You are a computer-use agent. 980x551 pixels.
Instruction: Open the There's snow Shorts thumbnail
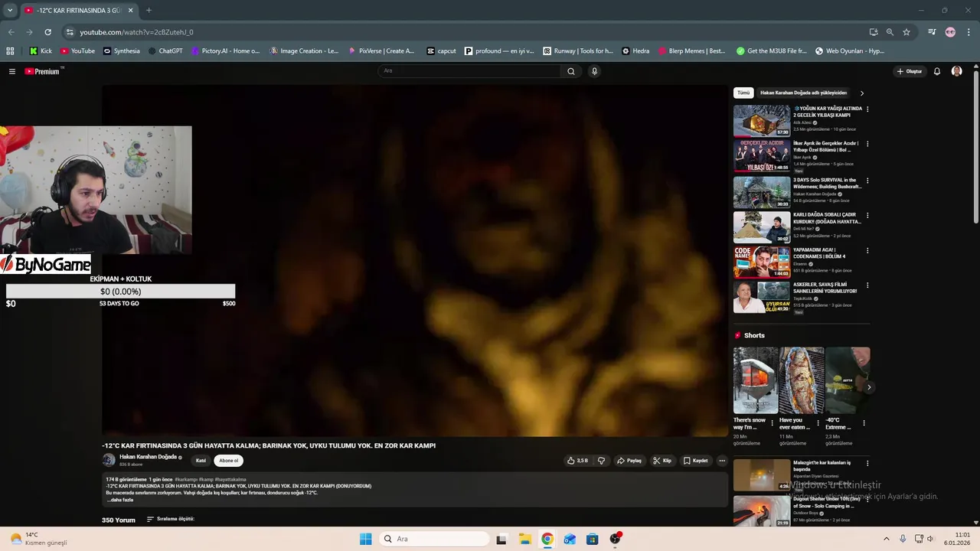click(x=756, y=380)
